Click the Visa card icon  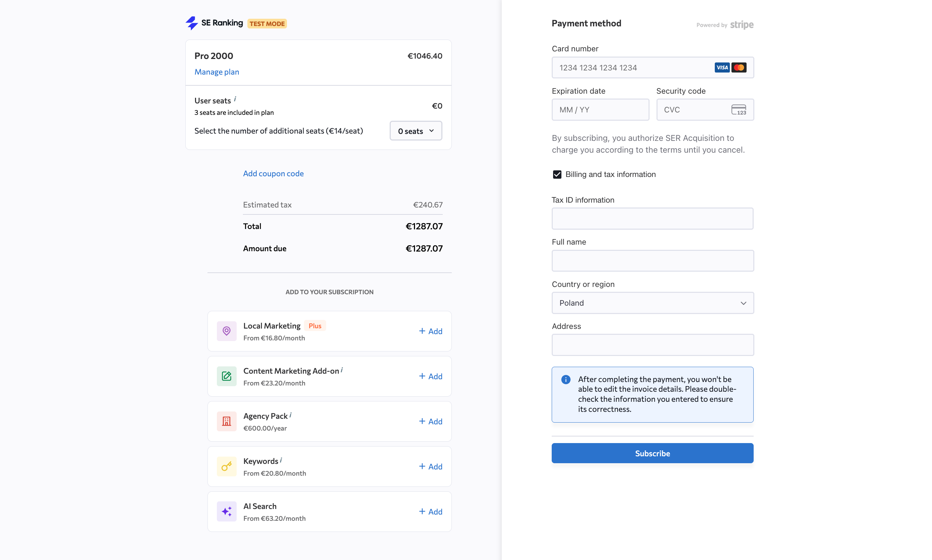point(722,67)
